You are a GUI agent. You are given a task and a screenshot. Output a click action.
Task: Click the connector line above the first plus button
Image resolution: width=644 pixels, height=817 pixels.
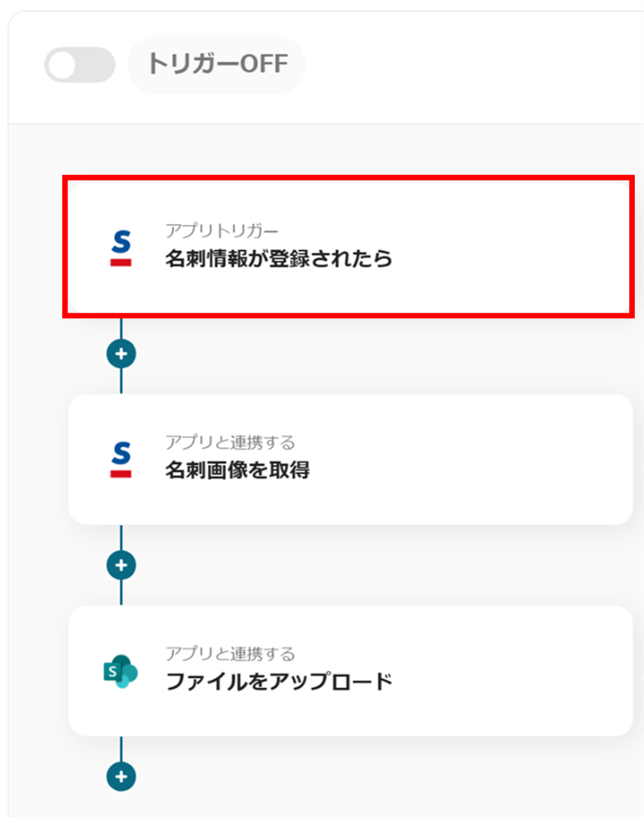[121, 328]
